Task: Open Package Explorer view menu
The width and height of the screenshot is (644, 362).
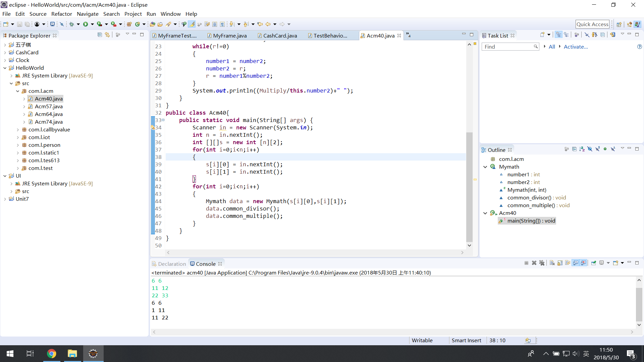Action: coord(127,35)
